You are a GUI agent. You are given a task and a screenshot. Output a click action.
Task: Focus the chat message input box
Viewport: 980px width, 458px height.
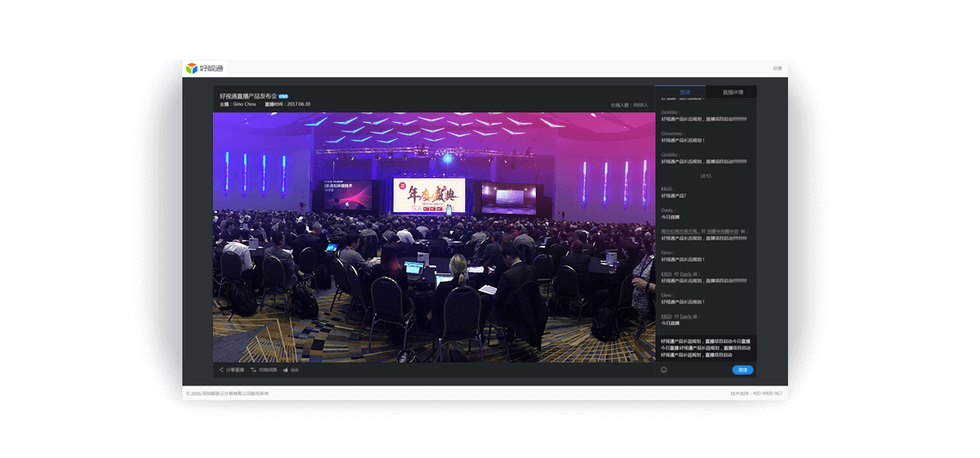(x=706, y=348)
